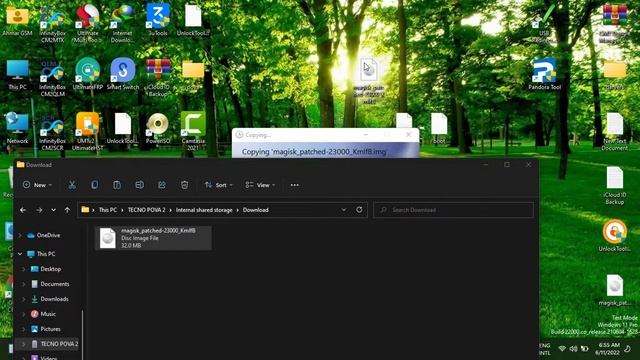Click into the Search Download field

453,210
